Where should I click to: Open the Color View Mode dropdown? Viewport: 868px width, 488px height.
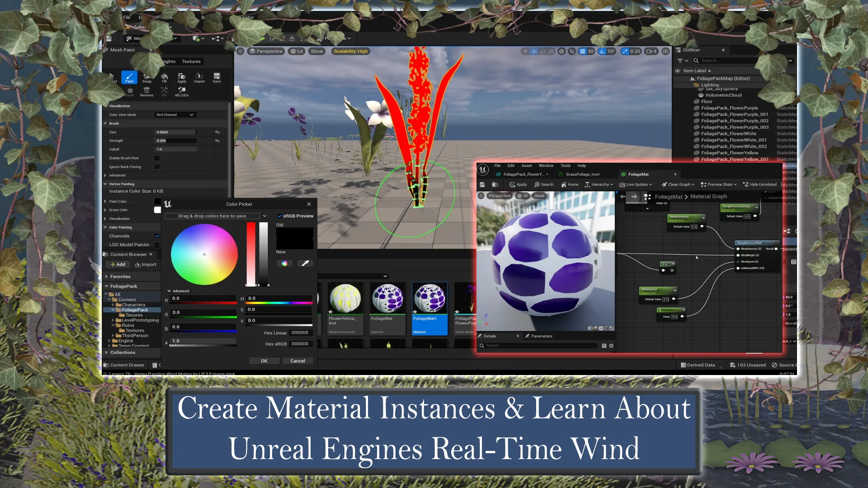(175, 114)
